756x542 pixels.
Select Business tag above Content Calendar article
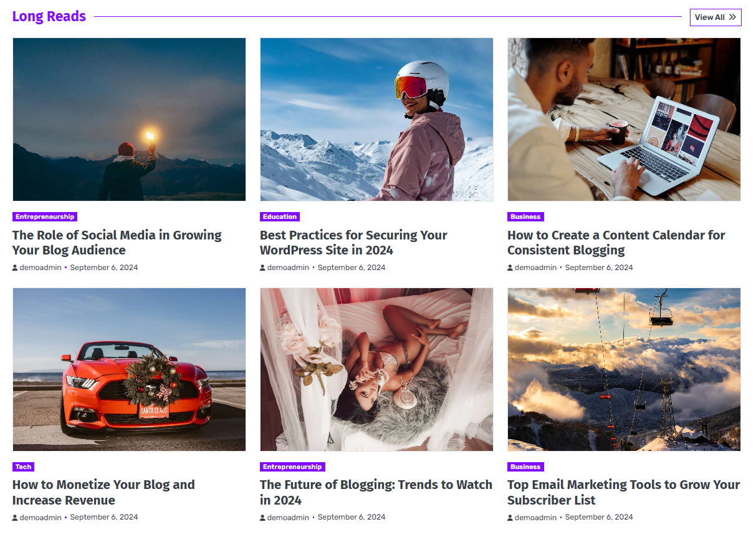[525, 217]
